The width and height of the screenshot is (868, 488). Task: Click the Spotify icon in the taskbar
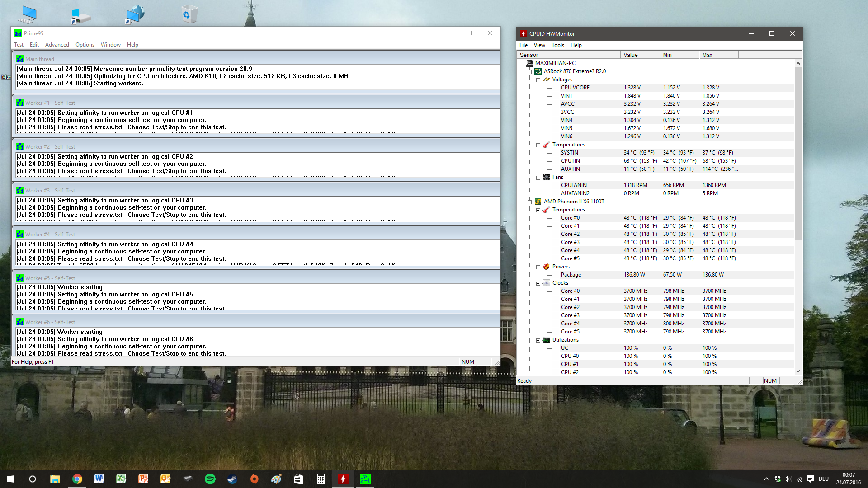(x=210, y=479)
